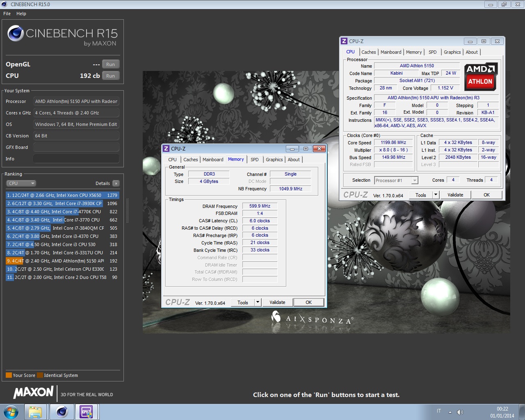
Task: Click Show Desktop button on taskbar
Action: coord(522,412)
